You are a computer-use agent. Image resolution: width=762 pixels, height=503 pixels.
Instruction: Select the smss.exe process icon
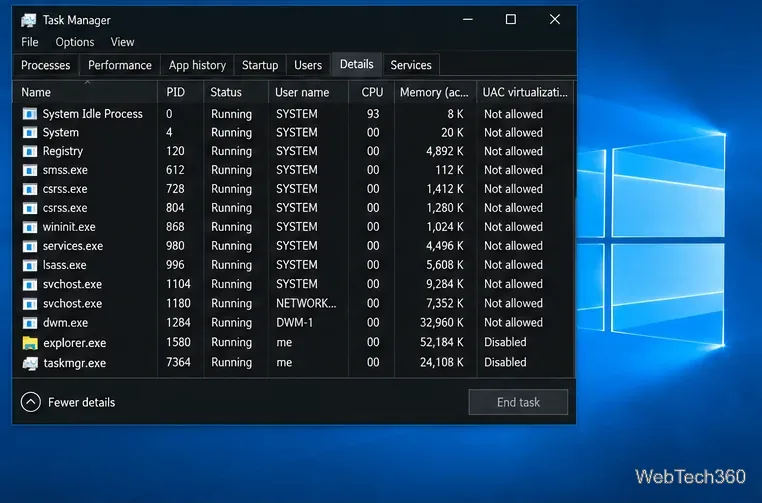coord(30,170)
